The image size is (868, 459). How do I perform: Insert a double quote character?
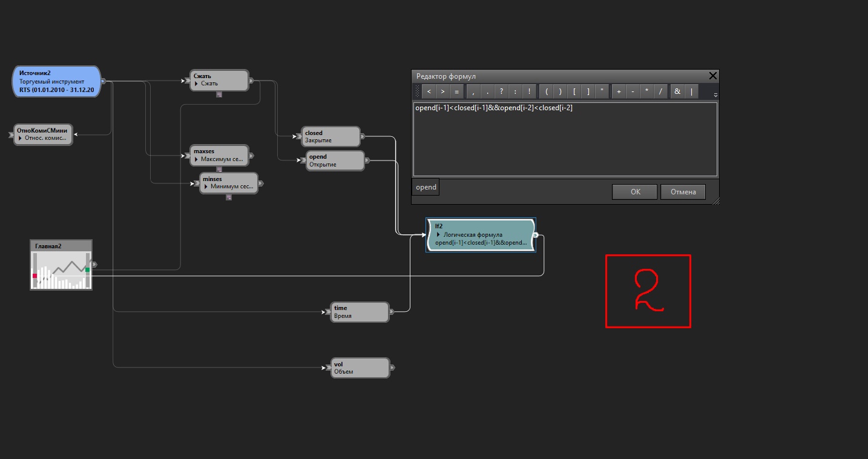602,91
